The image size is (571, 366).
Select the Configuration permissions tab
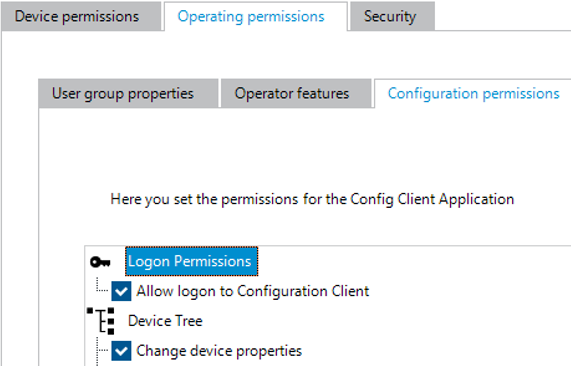click(x=473, y=93)
